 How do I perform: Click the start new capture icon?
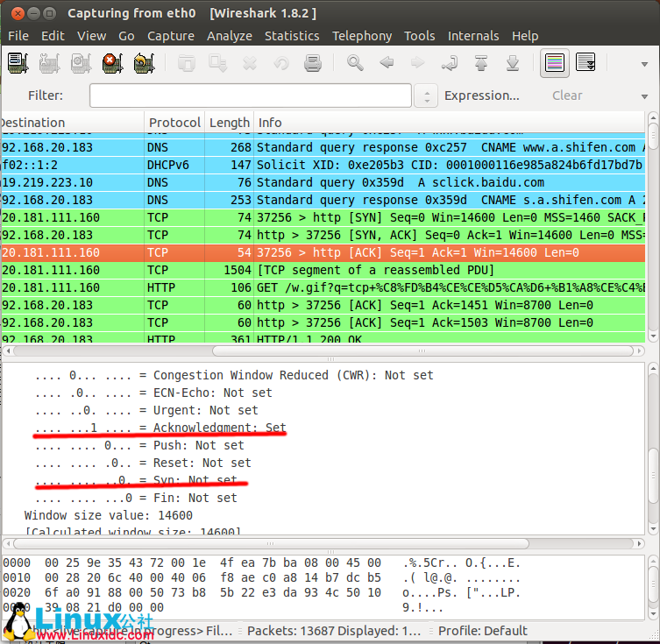pos(82,63)
